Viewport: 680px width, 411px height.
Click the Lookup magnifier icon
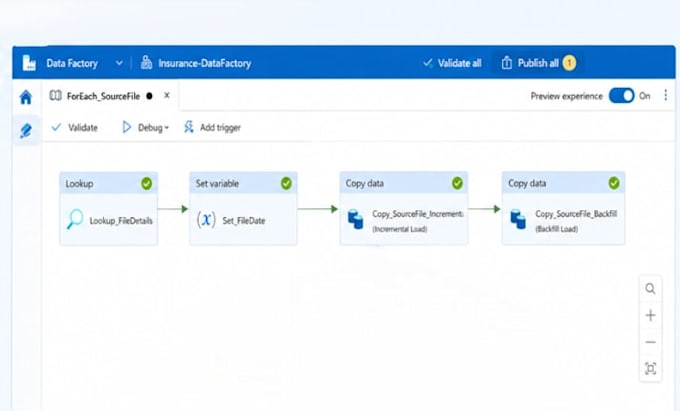coord(75,219)
